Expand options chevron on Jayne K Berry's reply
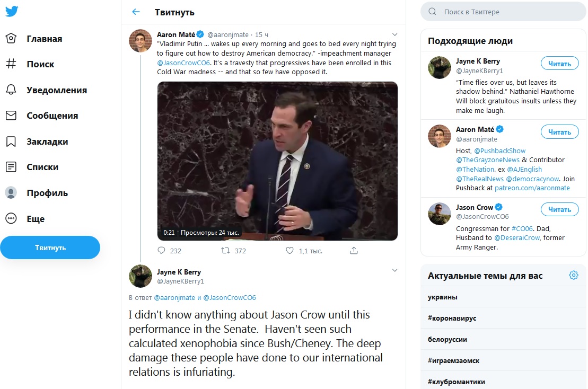The height and width of the screenshot is (389, 588). 394,270
